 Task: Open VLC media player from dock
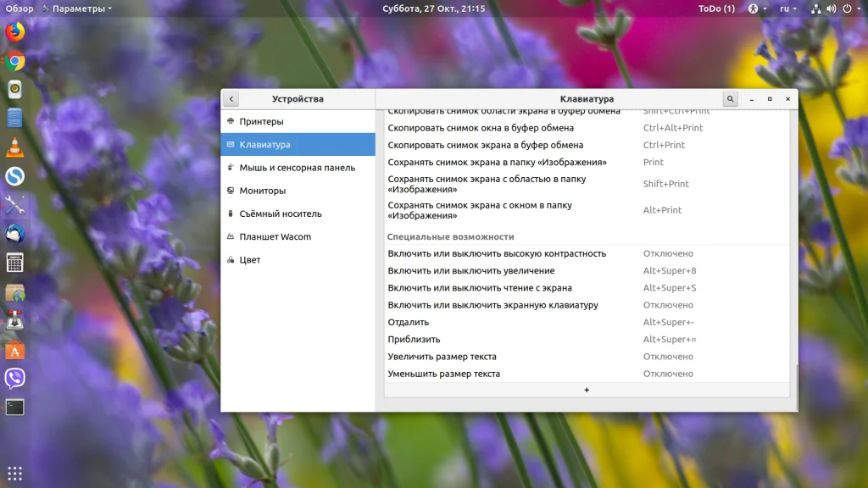[15, 147]
